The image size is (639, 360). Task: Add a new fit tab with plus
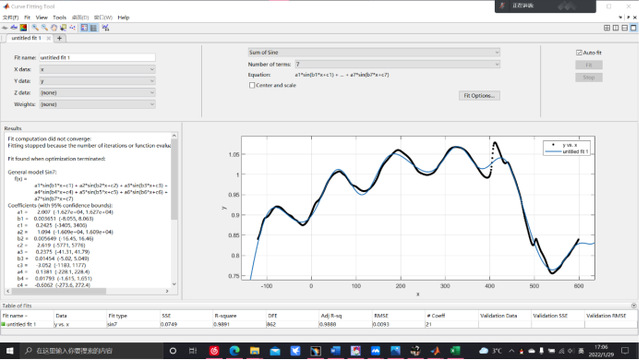click(x=59, y=38)
